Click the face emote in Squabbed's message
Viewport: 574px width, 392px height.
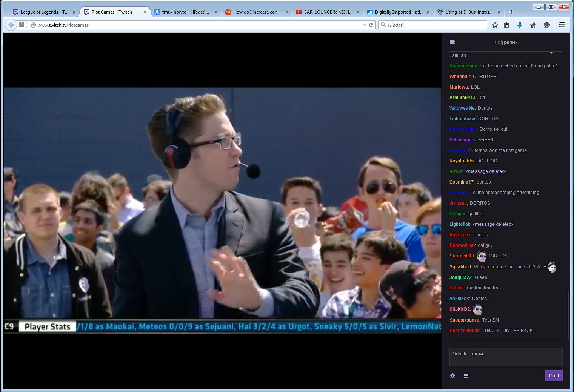coord(552,267)
